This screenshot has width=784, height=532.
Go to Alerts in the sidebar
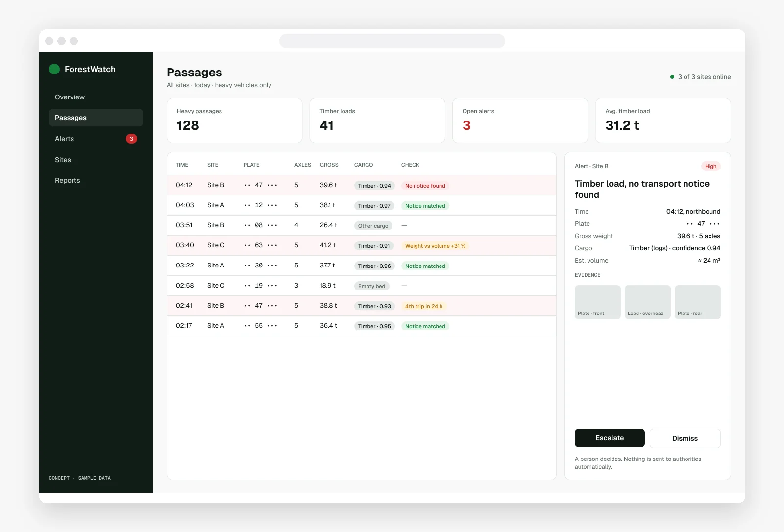(x=96, y=139)
